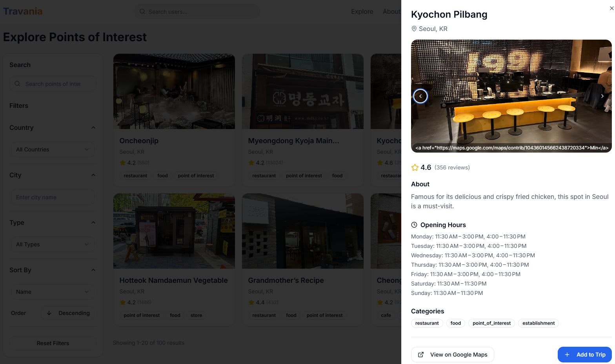Viewport: 615px width, 364px height.
Task: Collapse the Sort By filter section
Action: 93,270
